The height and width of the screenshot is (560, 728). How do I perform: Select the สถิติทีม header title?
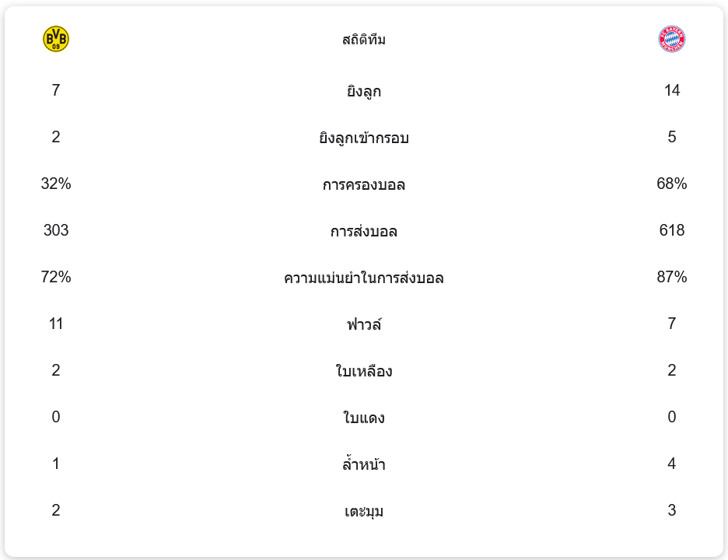pyautogui.click(x=364, y=40)
